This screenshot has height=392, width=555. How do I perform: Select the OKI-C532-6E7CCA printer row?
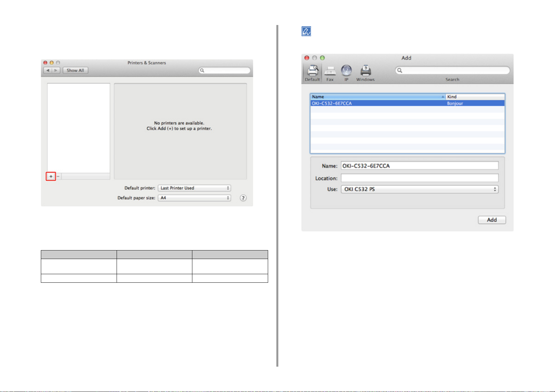(407, 103)
